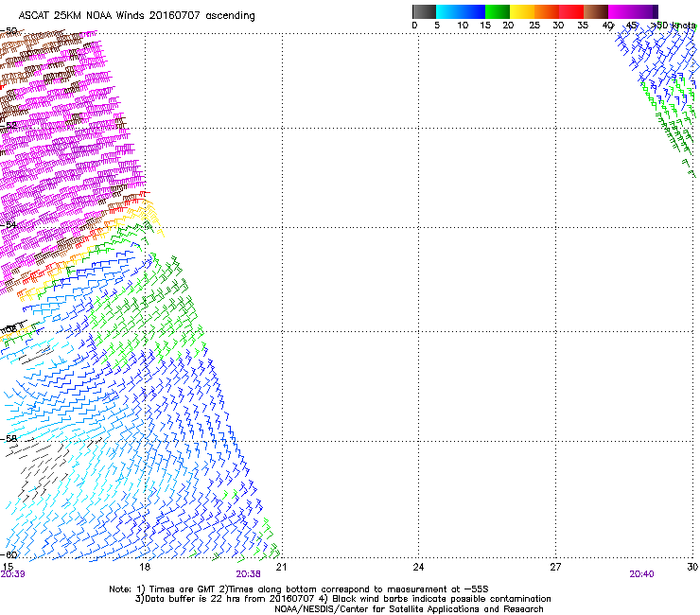Click the '20' label under the color scale
The height and width of the screenshot is (615, 700).
tap(508, 26)
